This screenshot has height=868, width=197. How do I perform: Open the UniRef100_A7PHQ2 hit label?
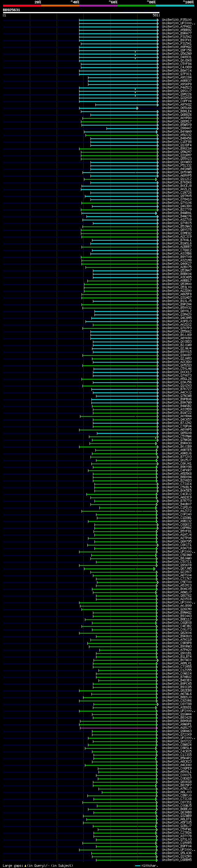[x=176, y=26]
